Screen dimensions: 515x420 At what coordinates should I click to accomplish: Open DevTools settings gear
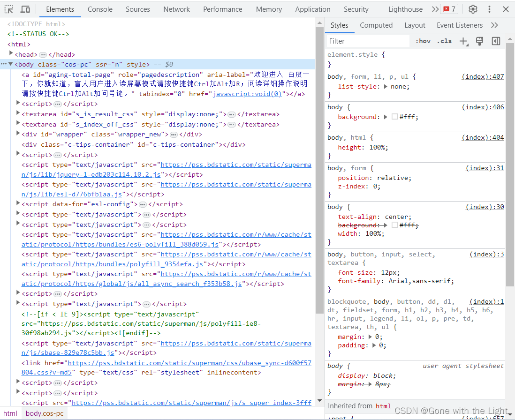tap(473, 9)
